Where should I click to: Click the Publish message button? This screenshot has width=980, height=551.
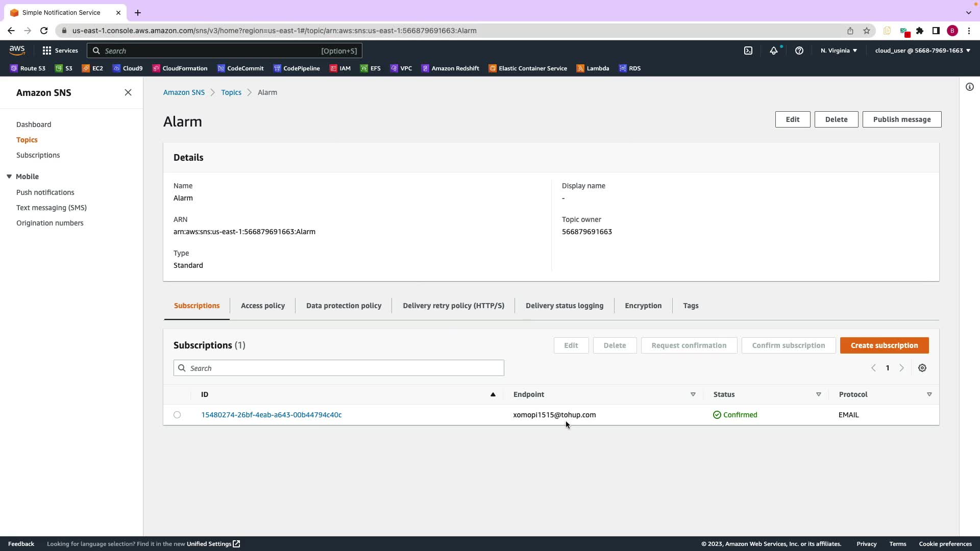pos(901,119)
